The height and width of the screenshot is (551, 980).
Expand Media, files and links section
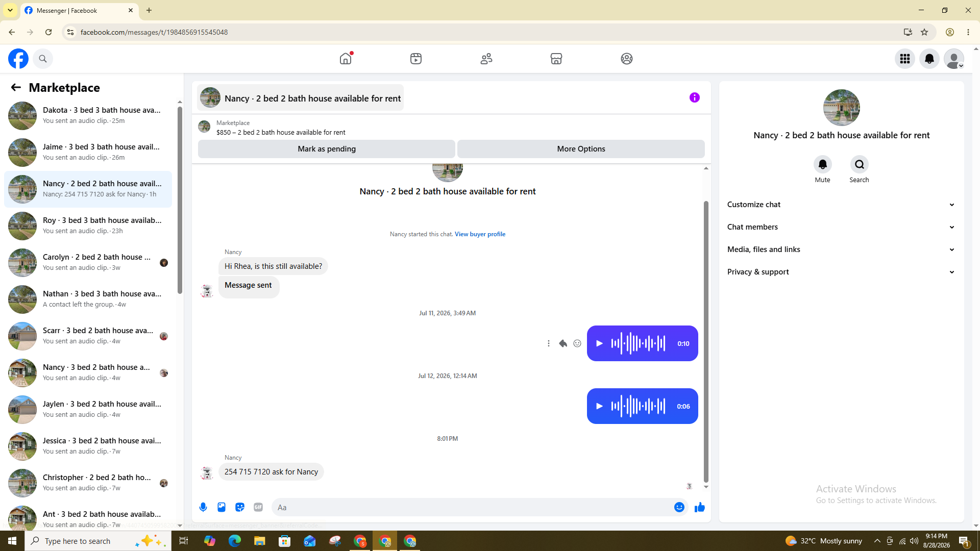tap(841, 249)
